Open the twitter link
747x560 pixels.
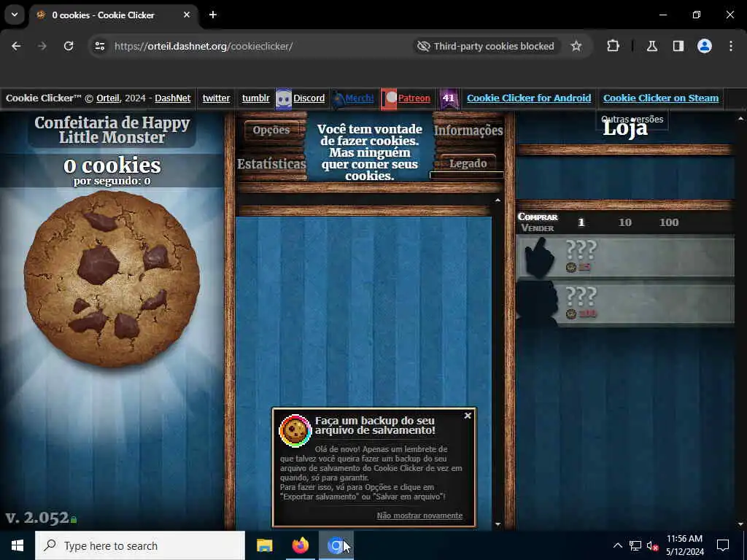tap(216, 98)
